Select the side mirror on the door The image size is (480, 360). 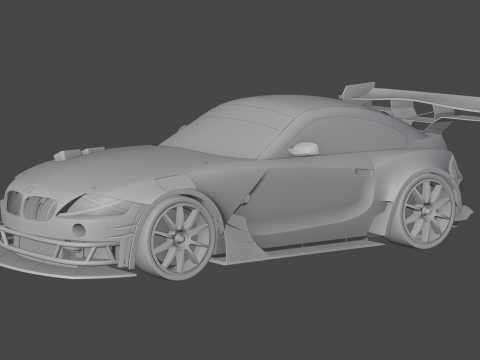304,148
